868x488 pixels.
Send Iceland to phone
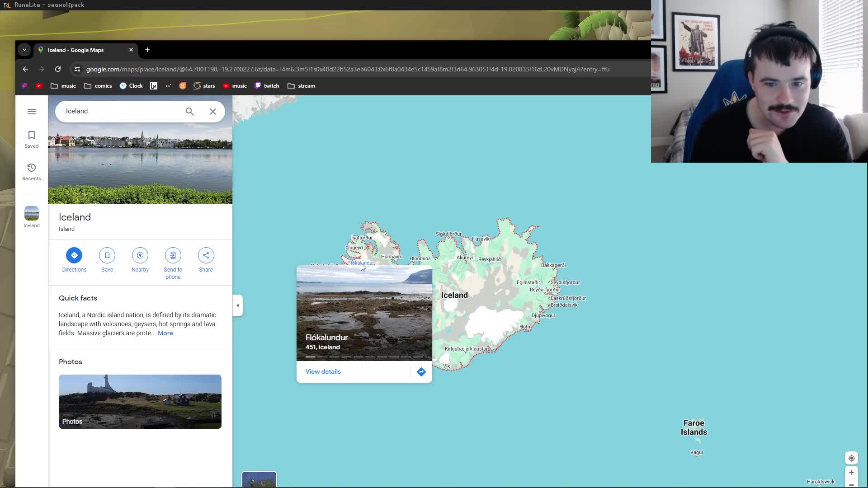click(173, 264)
